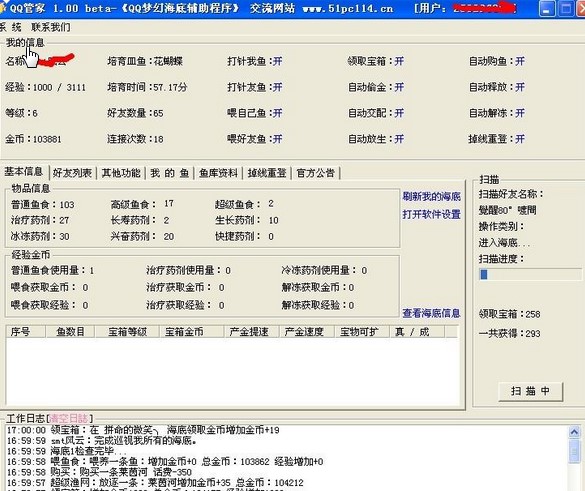The image size is (585, 491).
Task: Click the 序号 column header
Action: point(25,332)
